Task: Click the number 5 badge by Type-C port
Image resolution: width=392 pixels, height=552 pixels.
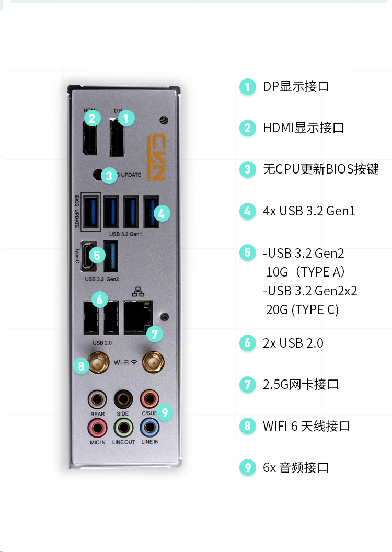Action: pos(97,255)
